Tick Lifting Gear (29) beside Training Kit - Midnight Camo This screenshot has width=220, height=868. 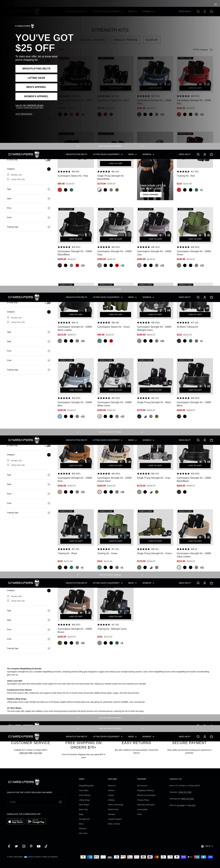8,601
